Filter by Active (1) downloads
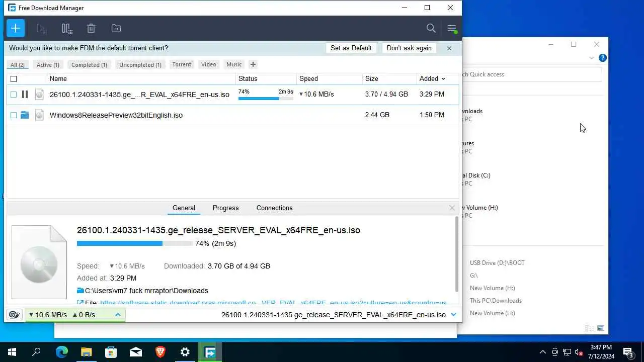The height and width of the screenshot is (362, 644). [48, 65]
